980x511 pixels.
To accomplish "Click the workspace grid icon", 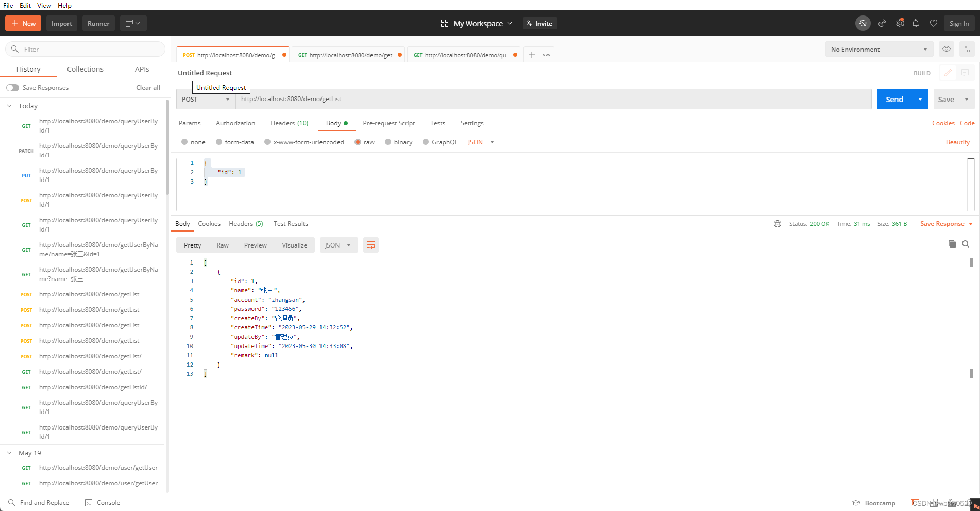I will pyautogui.click(x=445, y=23).
